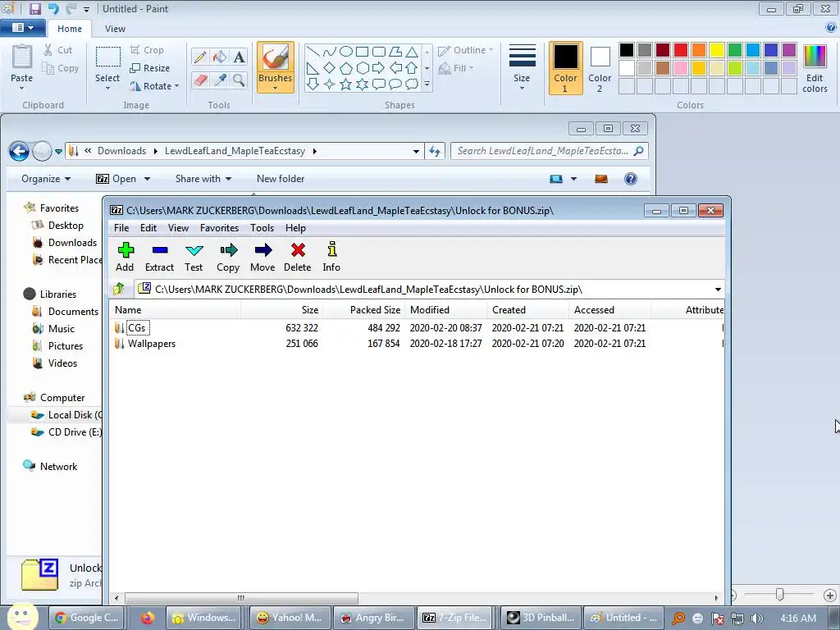Open the Explorer change view dropdown arrow

(573, 179)
